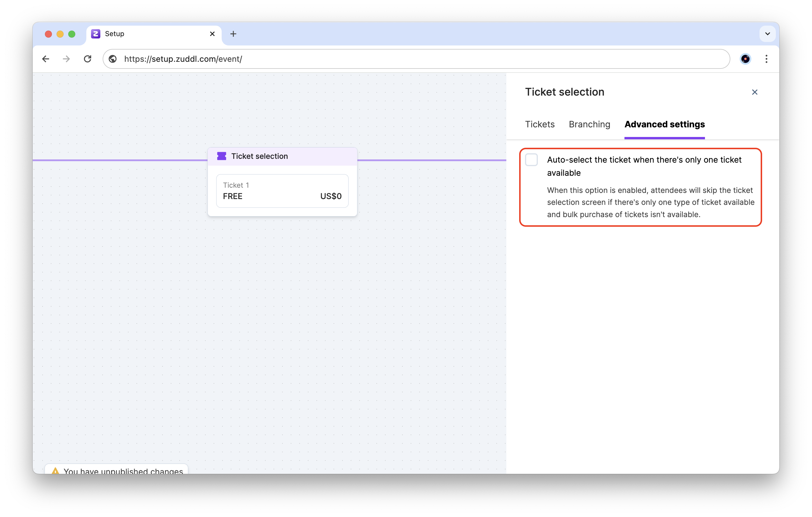This screenshot has width=812, height=517.
Task: Click the site info globe icon
Action: tap(113, 59)
